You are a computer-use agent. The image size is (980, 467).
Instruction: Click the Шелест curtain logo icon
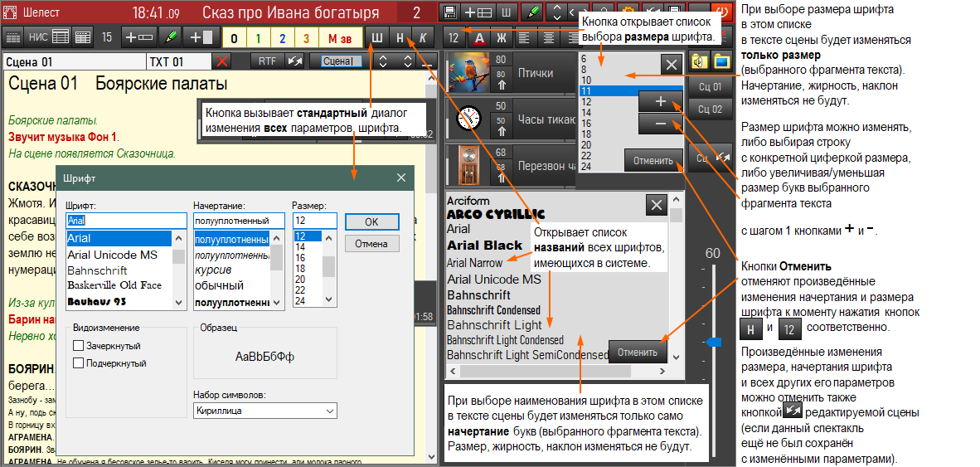point(9,12)
